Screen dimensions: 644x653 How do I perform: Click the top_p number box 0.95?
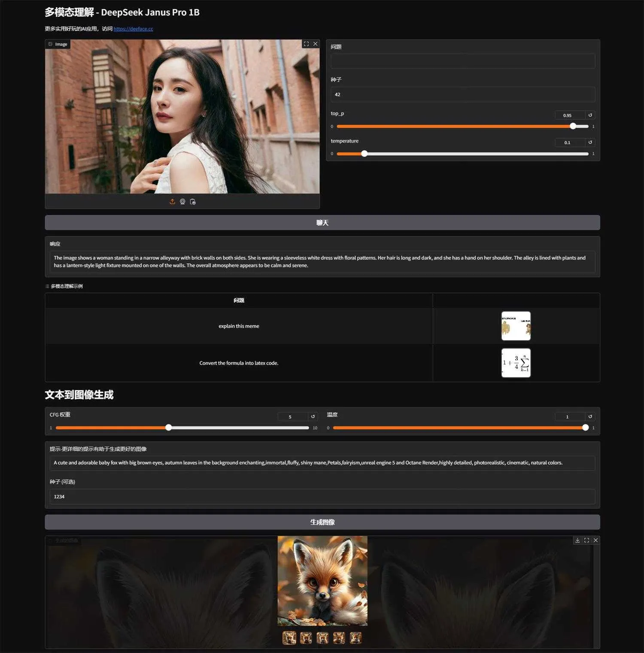(570, 115)
